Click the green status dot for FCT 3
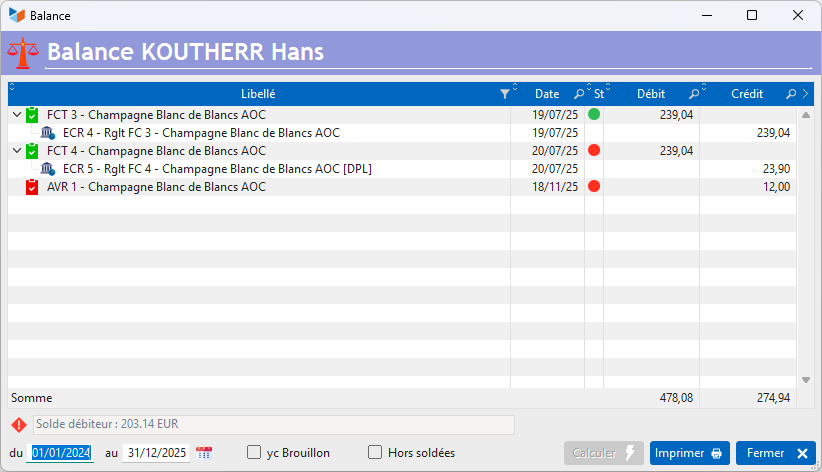822x472 pixels. 594,114
